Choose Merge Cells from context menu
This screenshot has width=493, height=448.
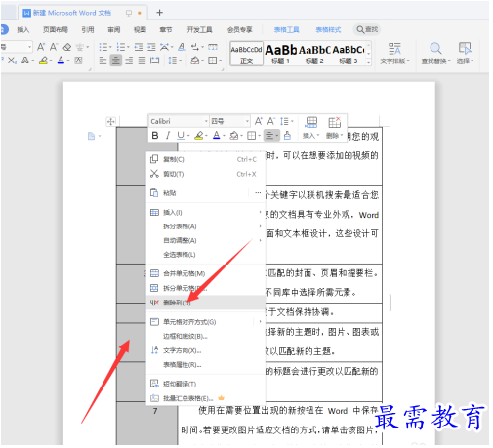(206, 273)
